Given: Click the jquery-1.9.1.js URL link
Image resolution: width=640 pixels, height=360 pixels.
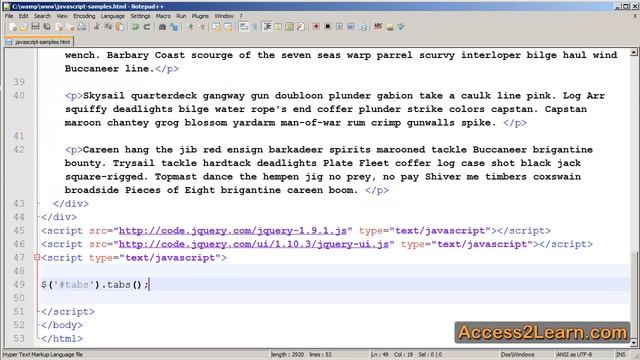Looking at the screenshot, I should point(233,231).
